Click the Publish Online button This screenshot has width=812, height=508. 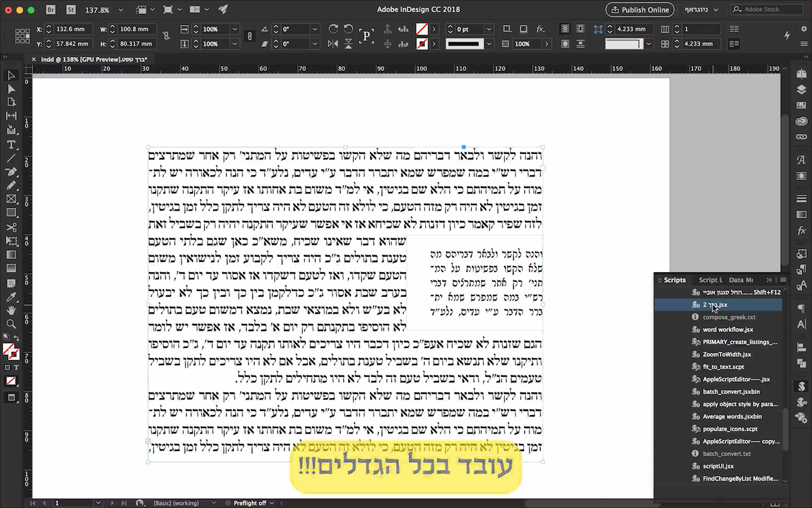pos(640,10)
